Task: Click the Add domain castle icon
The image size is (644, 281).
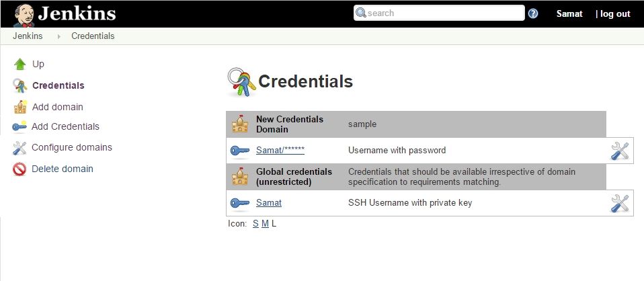Action: pos(19,107)
